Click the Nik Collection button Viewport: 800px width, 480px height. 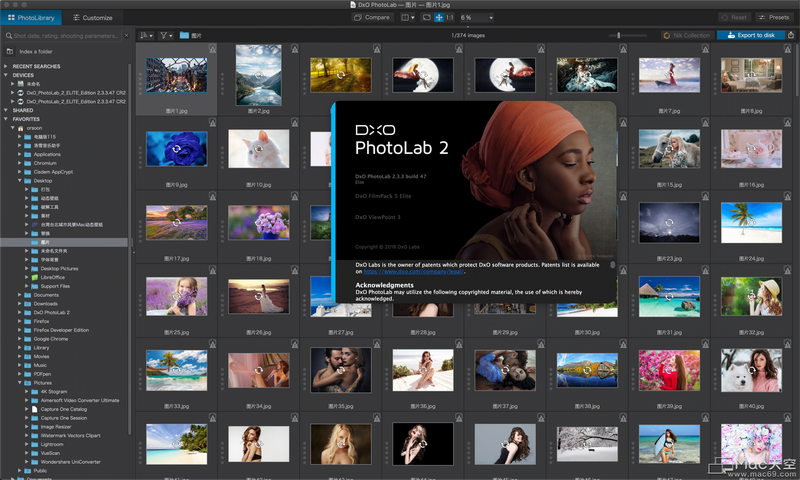tap(686, 35)
